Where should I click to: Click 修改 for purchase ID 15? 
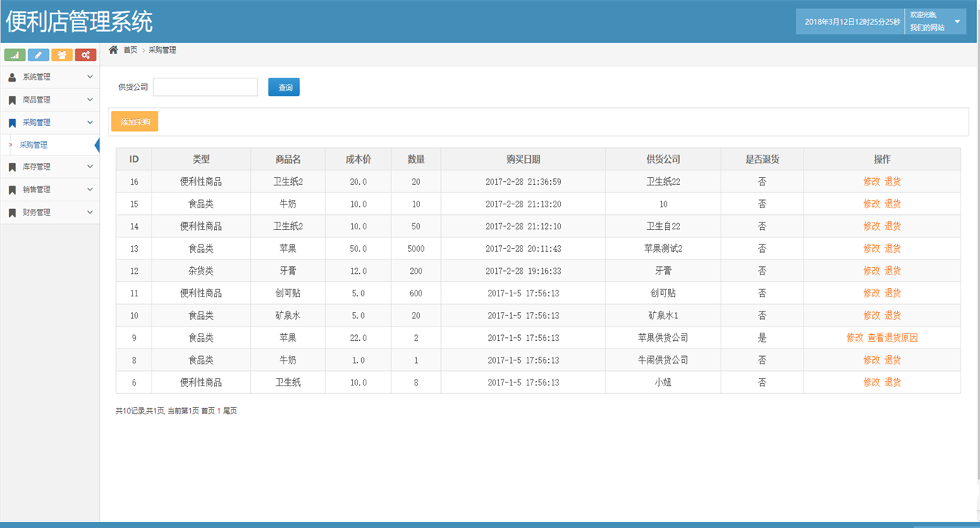coord(871,204)
